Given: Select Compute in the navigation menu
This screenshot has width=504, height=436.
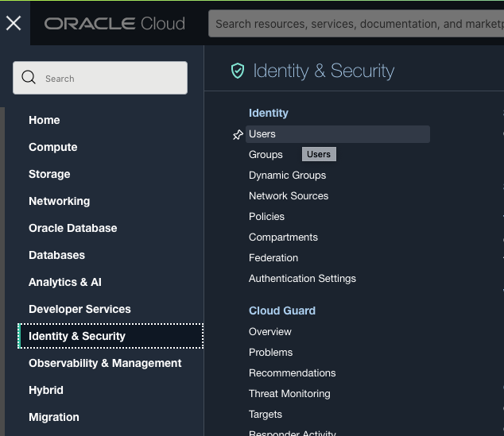Looking at the screenshot, I should pyautogui.click(x=53, y=147).
